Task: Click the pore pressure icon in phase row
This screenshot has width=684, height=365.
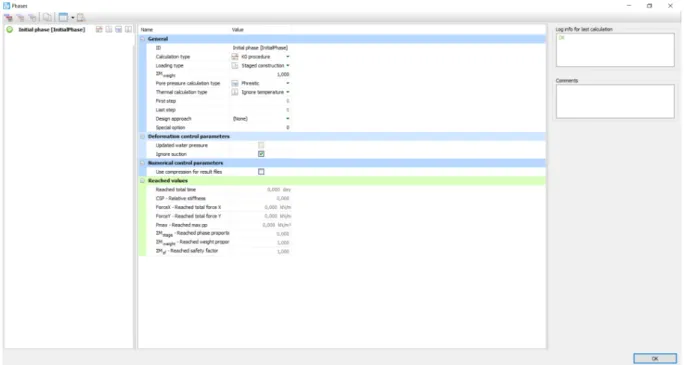Action: click(x=118, y=30)
